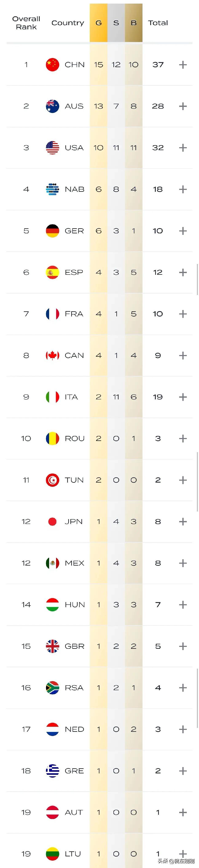Viewport: 199px width, 868px height.
Task: Click the Canada maple leaf flag
Action: pyautogui.click(x=52, y=355)
